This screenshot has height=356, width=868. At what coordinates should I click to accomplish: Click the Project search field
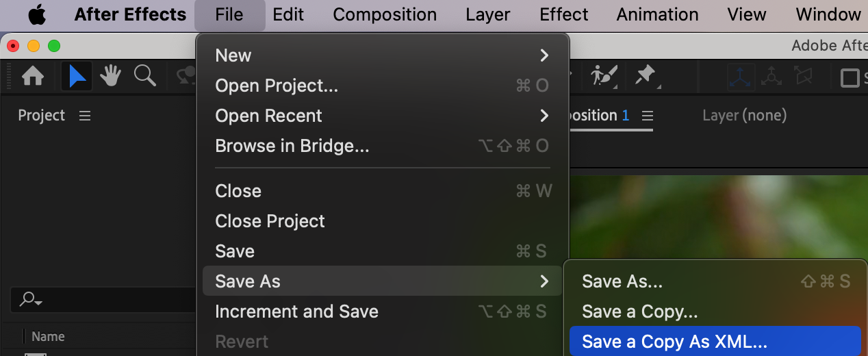(103, 299)
